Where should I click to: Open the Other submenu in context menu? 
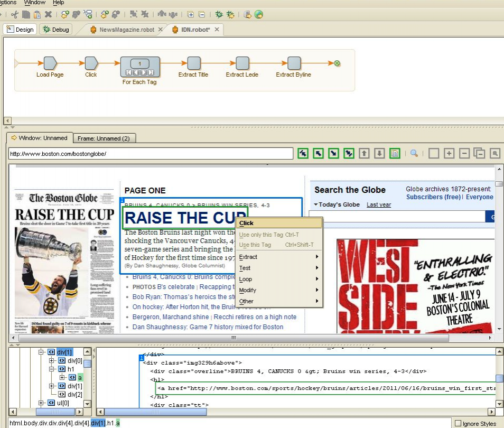[279, 301]
